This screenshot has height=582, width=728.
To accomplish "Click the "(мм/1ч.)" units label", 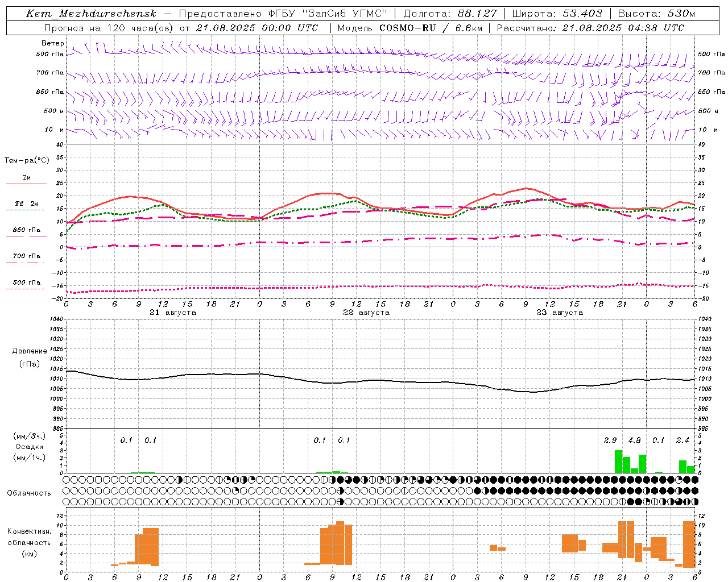I will pyautogui.click(x=30, y=458).
